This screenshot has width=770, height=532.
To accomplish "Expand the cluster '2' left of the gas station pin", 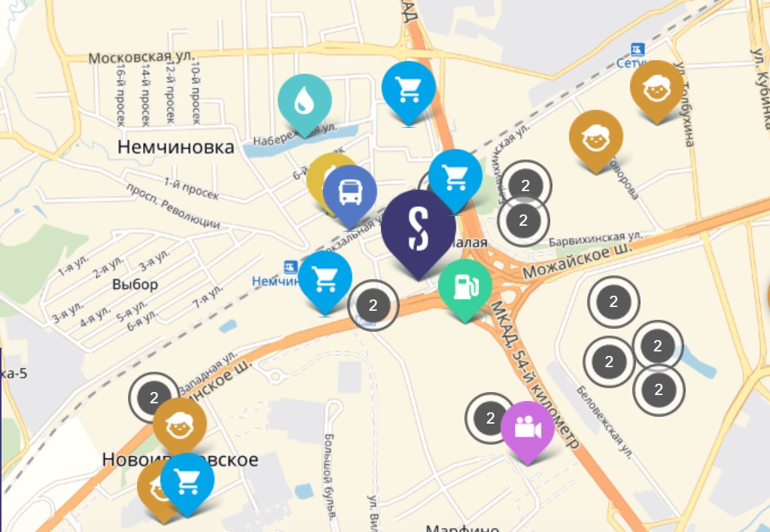I will (x=373, y=306).
